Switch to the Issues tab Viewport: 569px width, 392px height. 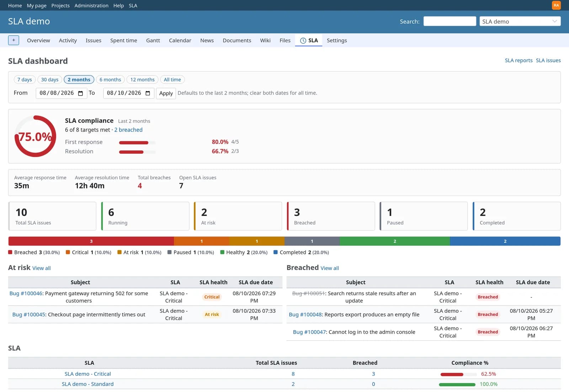tap(94, 41)
